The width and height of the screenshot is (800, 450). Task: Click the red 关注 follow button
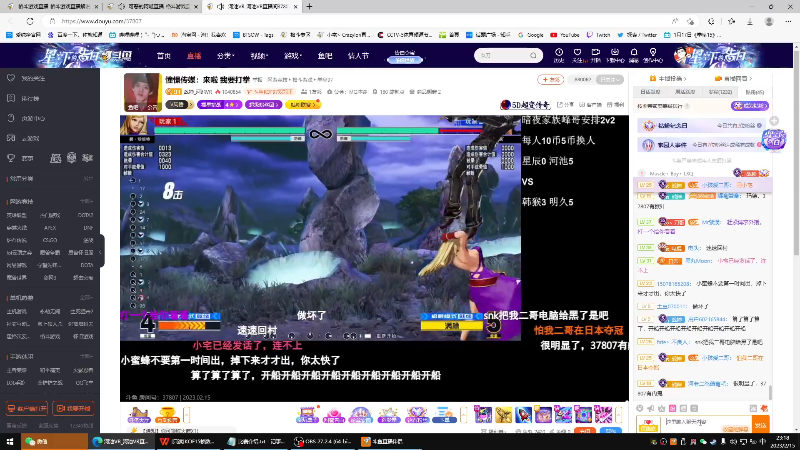point(551,80)
